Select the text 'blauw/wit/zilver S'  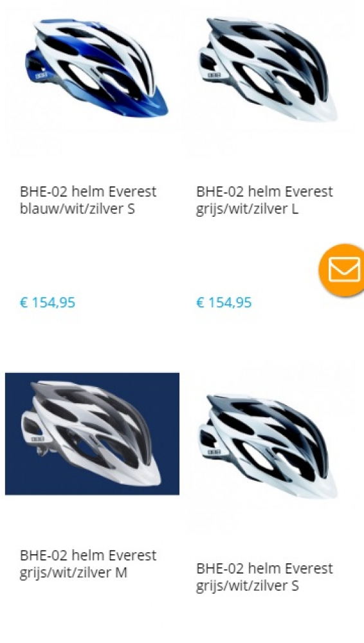(x=77, y=209)
